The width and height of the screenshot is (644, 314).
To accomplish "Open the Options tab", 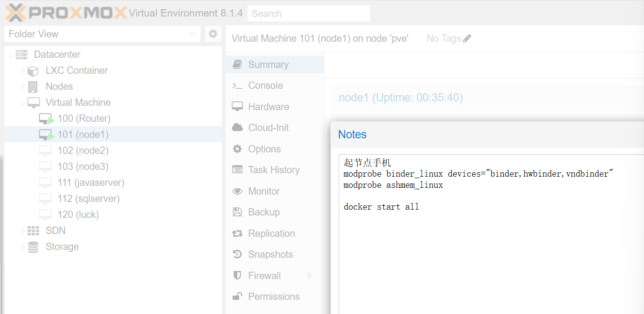I will click(275, 149).
